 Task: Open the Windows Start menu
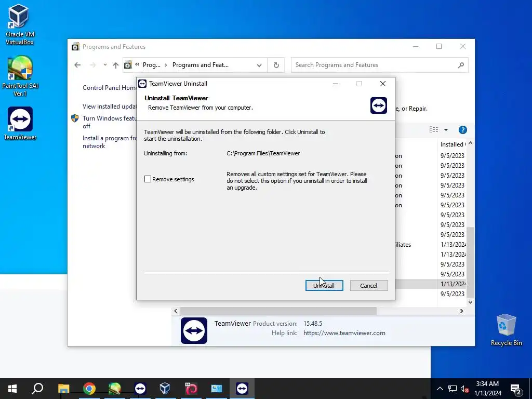click(12, 389)
